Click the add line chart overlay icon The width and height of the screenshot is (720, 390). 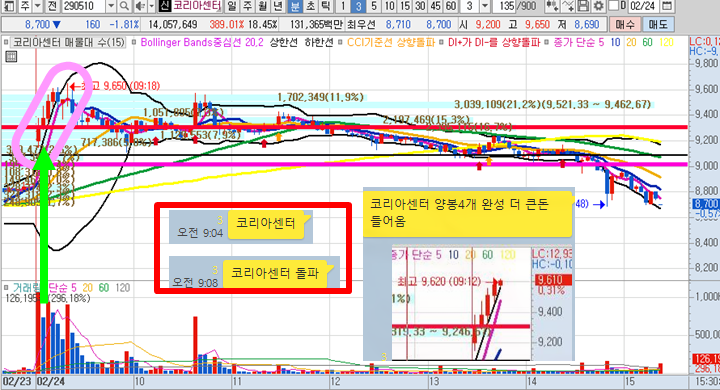pos(568,6)
